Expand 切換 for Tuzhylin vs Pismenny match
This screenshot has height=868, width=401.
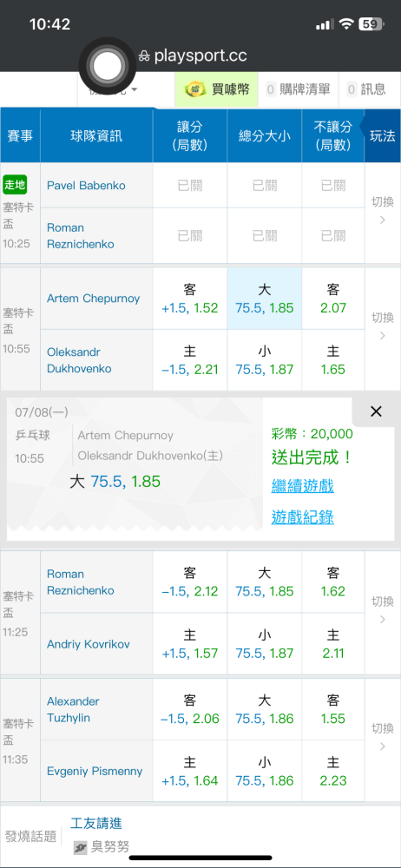point(383,737)
